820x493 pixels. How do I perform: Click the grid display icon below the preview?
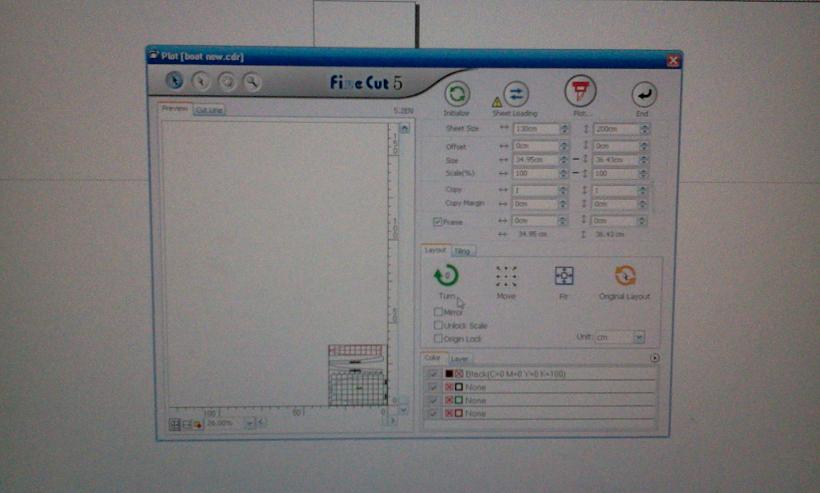click(175, 424)
